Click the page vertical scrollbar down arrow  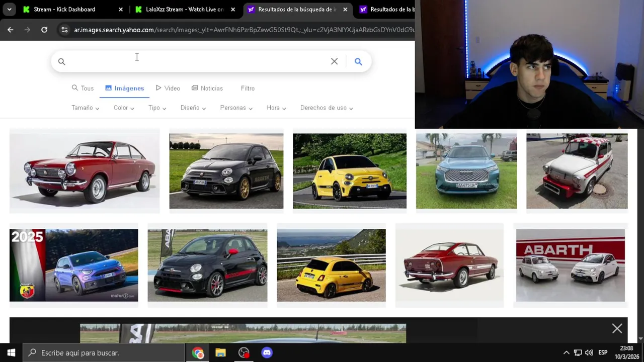[x=640, y=339]
